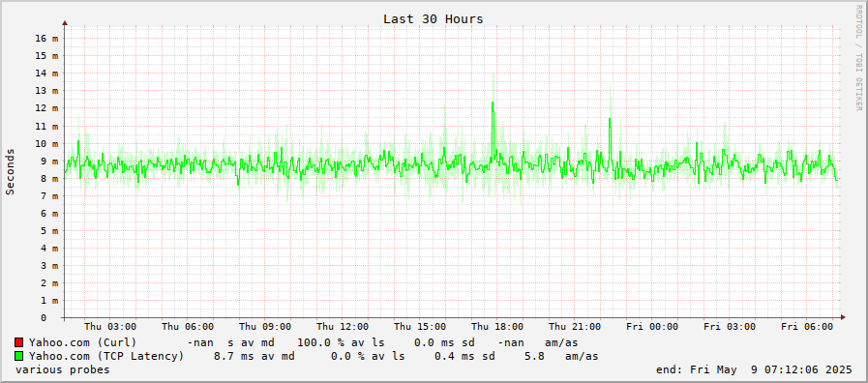Click the '100.0 % av ls' loss value
Image resolution: width=868 pixels, height=383 pixels.
coord(341,342)
